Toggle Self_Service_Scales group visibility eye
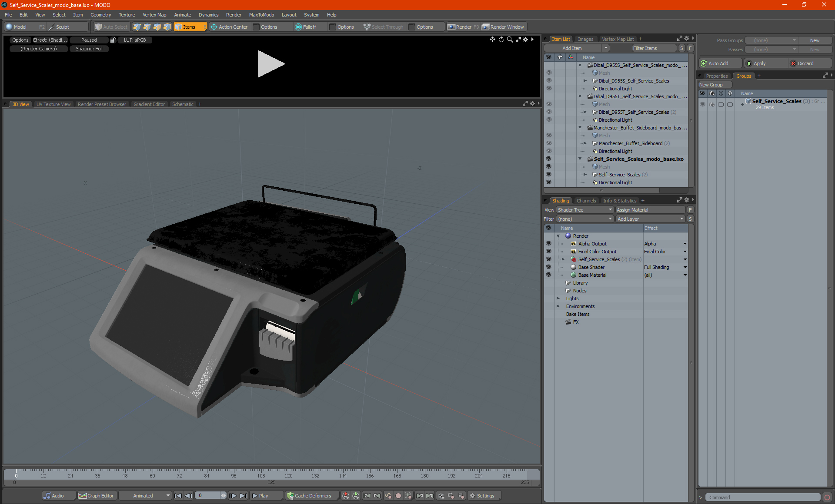The height and width of the screenshot is (504, 835). click(702, 104)
